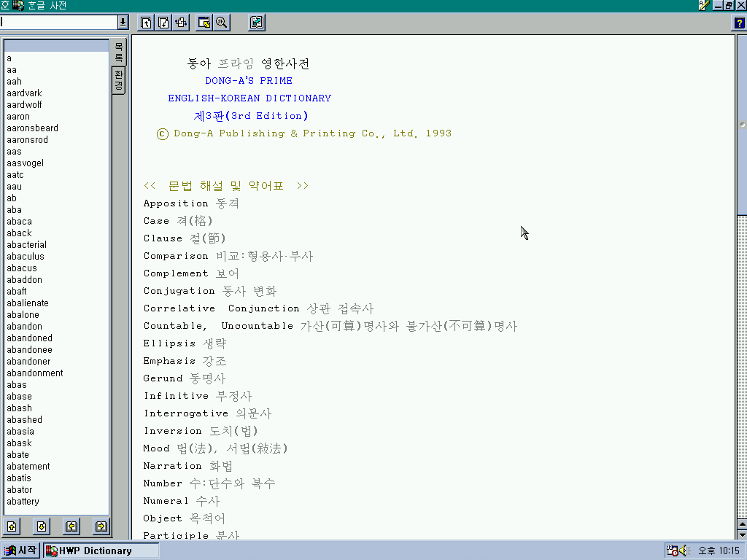Select the highlighted blank first list row
747x560 pixels.
point(56,46)
